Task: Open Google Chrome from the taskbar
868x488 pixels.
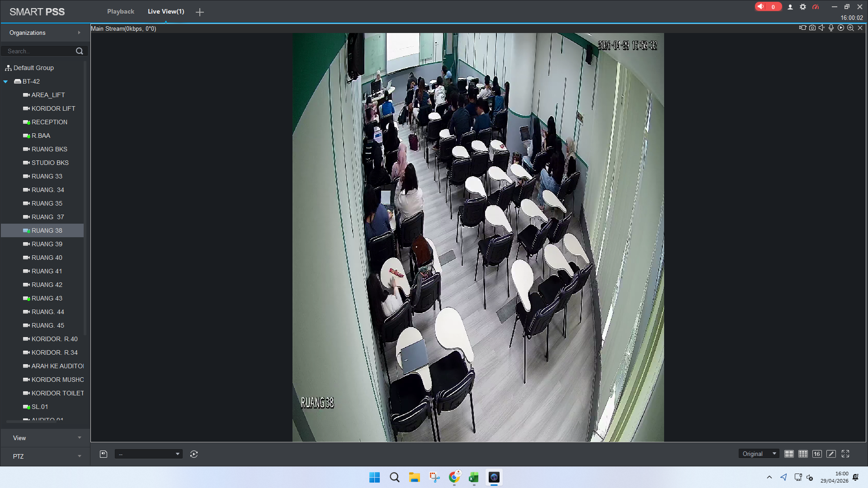Action: click(454, 478)
